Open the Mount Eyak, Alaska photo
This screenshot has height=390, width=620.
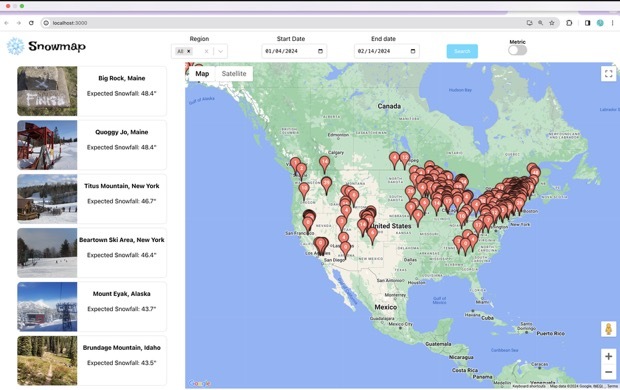47,307
